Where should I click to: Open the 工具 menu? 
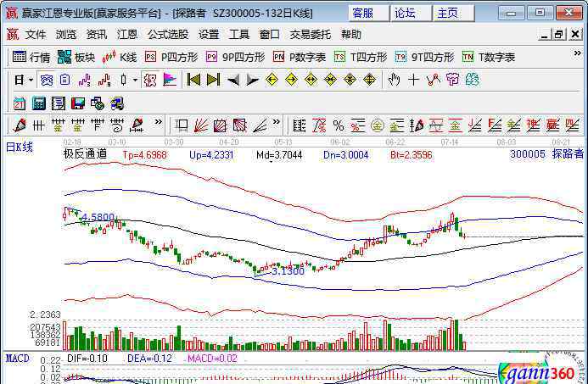click(x=239, y=35)
